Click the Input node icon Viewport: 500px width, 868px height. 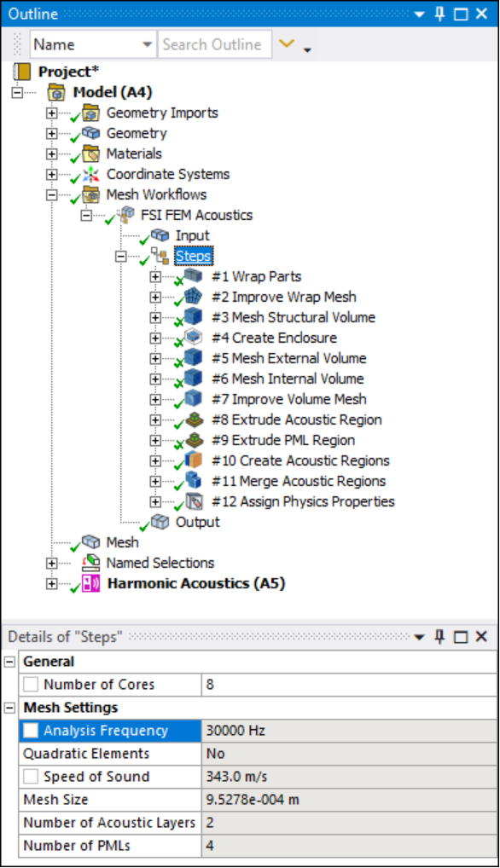[160, 235]
